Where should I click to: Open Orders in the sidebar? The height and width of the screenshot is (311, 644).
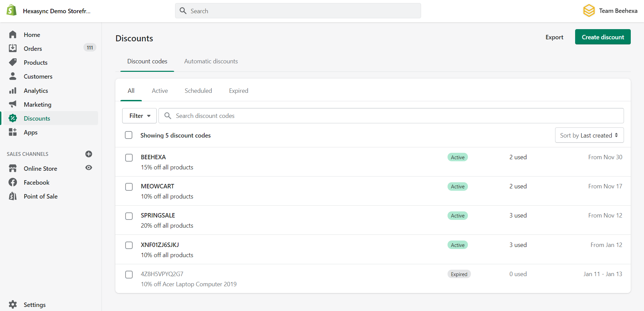point(33,49)
